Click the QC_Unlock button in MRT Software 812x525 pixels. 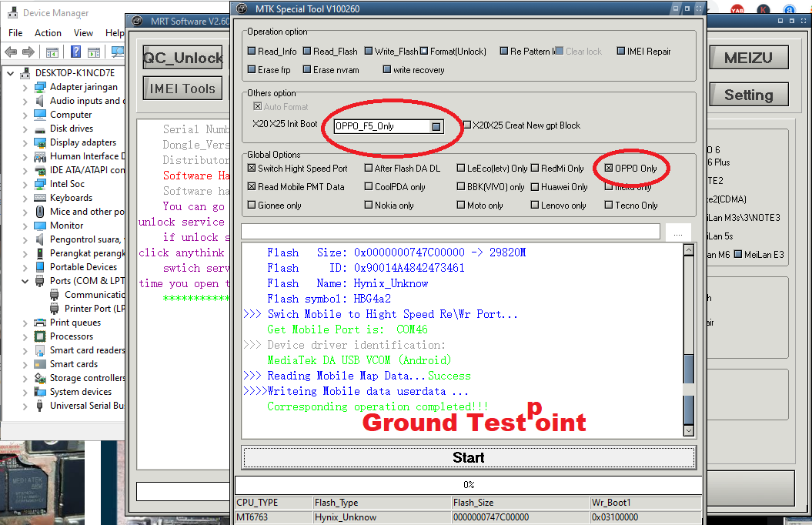pyautogui.click(x=183, y=58)
